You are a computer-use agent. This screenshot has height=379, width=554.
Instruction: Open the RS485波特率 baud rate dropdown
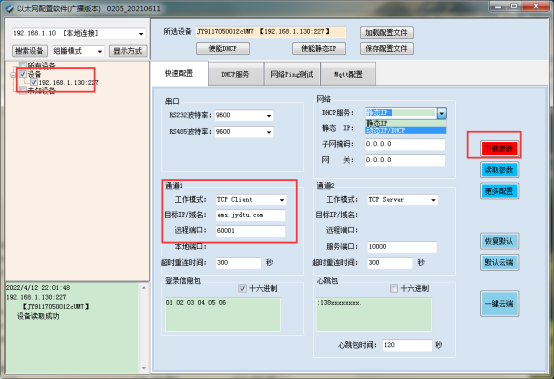[269, 132]
